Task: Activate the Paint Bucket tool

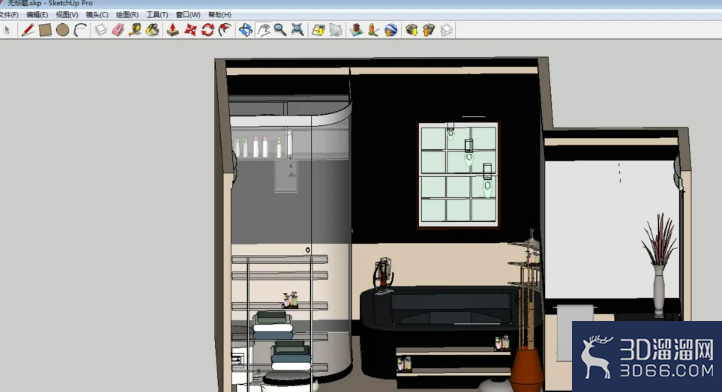Action: (x=152, y=30)
